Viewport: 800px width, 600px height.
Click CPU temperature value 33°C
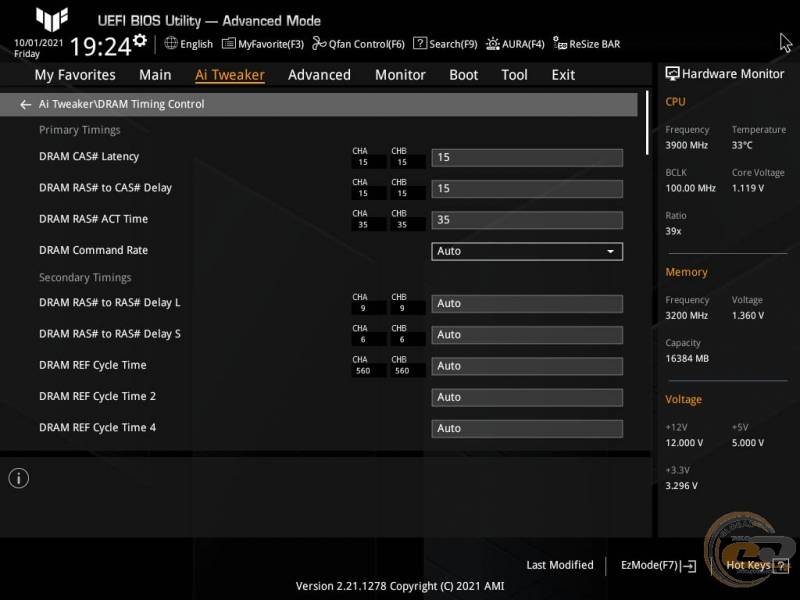click(x=742, y=145)
